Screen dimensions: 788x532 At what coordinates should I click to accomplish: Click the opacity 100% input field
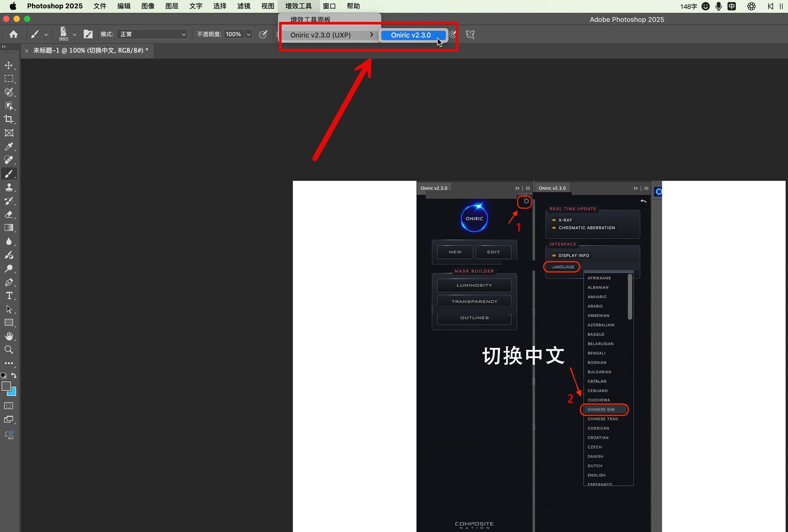[234, 34]
